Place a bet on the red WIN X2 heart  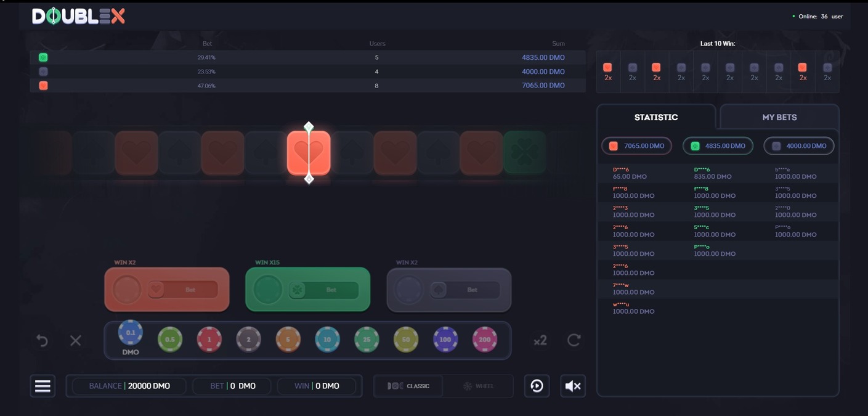coord(166,290)
